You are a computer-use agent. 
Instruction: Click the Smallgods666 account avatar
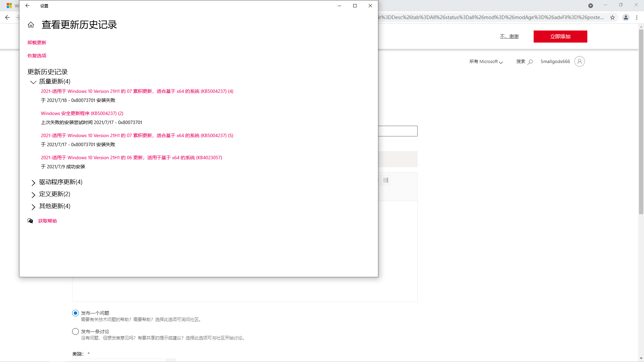pos(580,61)
